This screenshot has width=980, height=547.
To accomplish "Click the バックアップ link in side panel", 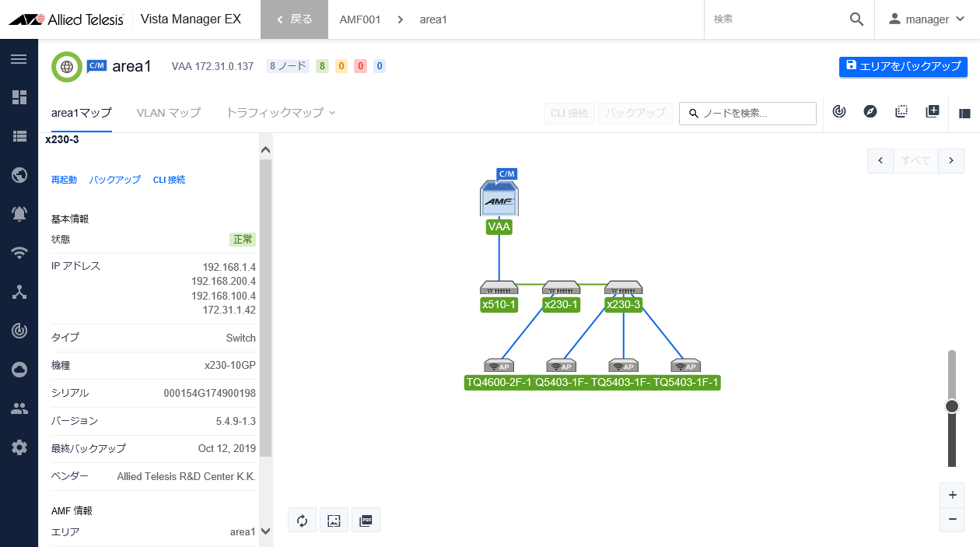I will point(115,180).
